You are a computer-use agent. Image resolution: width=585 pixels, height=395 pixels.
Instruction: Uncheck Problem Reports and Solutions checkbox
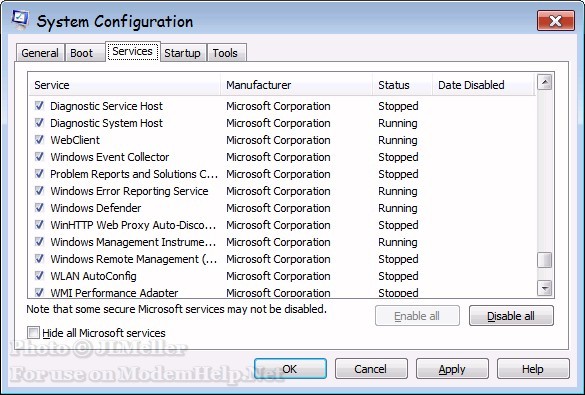(x=39, y=173)
